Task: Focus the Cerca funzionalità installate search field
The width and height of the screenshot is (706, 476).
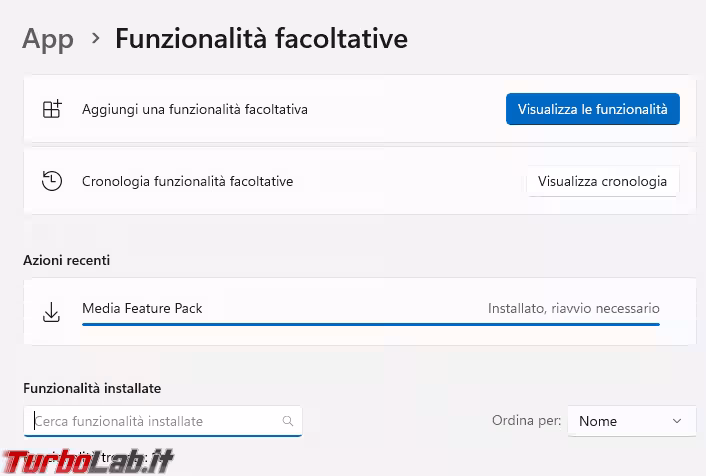Action: (155, 421)
